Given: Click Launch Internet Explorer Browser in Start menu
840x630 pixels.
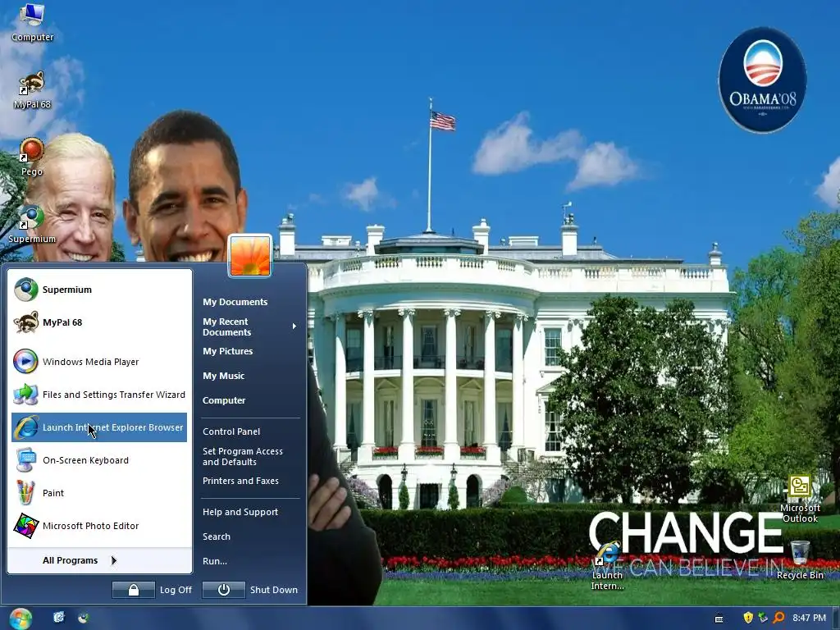Looking at the screenshot, I should (x=99, y=427).
